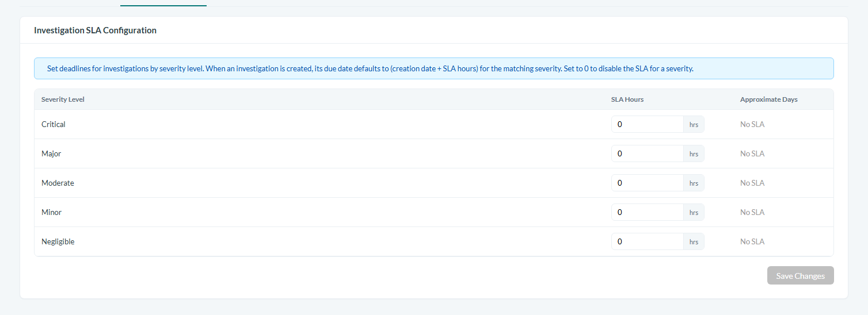Viewport: 868px width, 315px height.
Task: Click the blue info banner about SLA deadlines
Action: coord(433,68)
